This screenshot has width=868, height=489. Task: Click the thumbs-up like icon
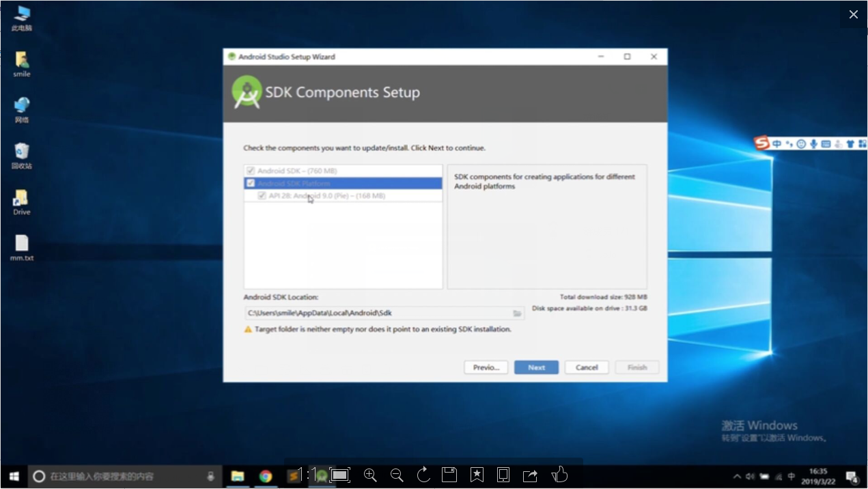[x=560, y=474]
